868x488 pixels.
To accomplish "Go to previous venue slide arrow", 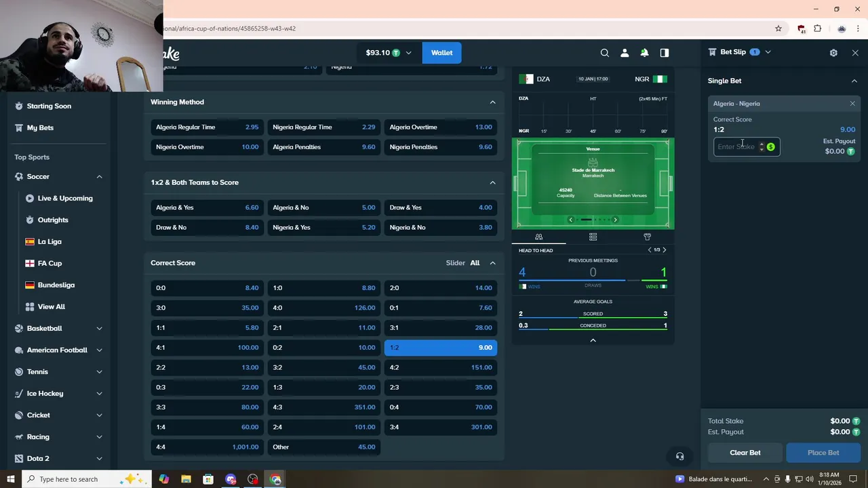I will click(571, 220).
